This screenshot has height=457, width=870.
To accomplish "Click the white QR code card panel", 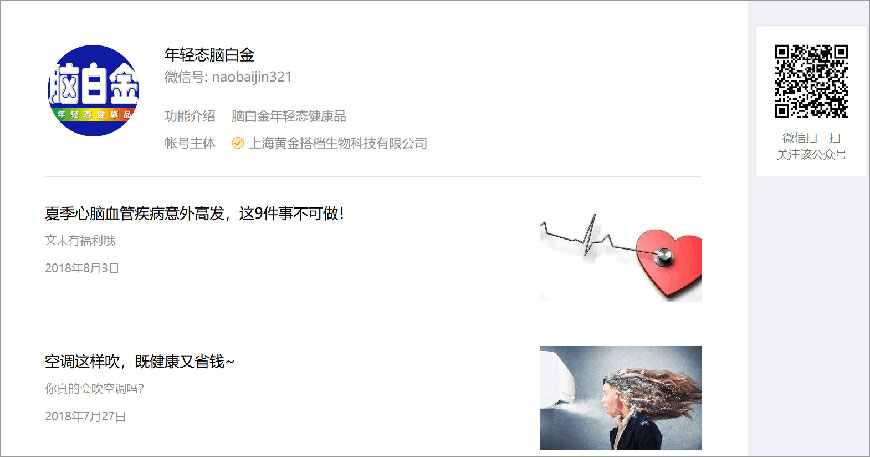I will [x=811, y=101].
